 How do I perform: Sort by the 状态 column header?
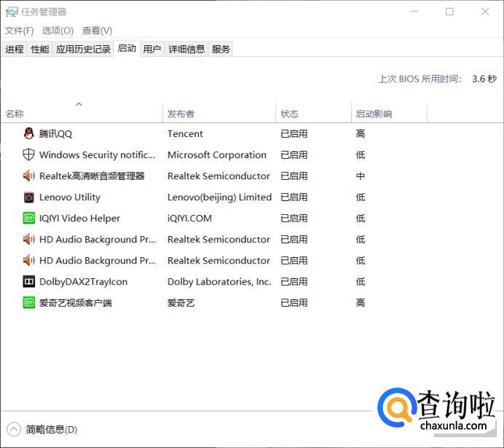(x=313, y=111)
